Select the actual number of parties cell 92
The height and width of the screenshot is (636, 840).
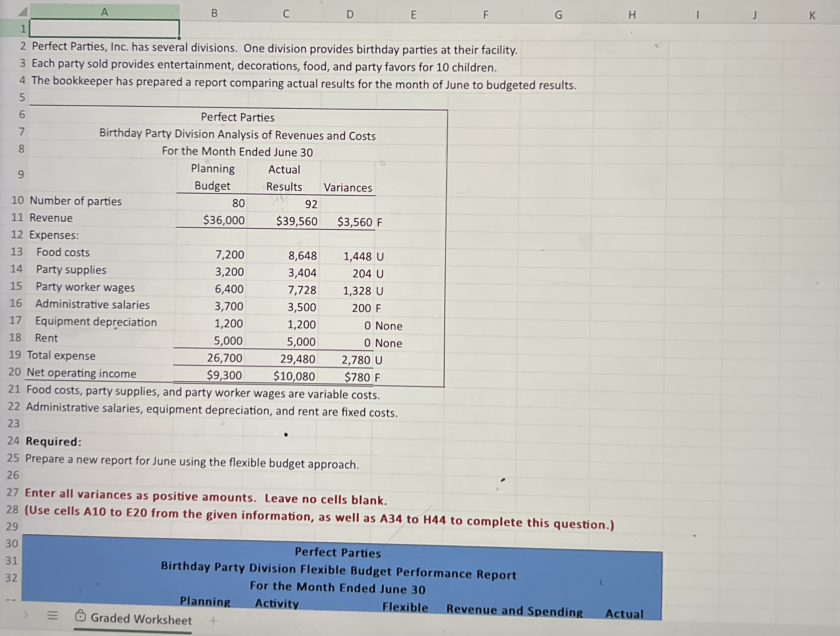pos(311,204)
